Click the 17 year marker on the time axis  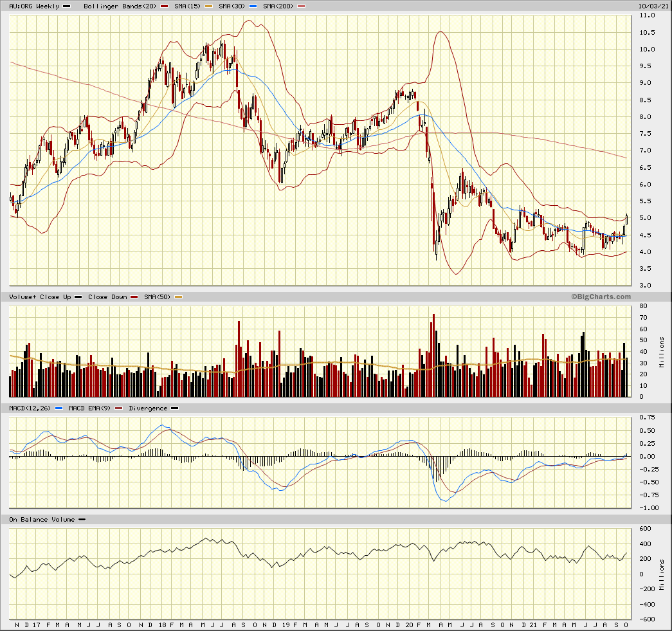pos(37,625)
